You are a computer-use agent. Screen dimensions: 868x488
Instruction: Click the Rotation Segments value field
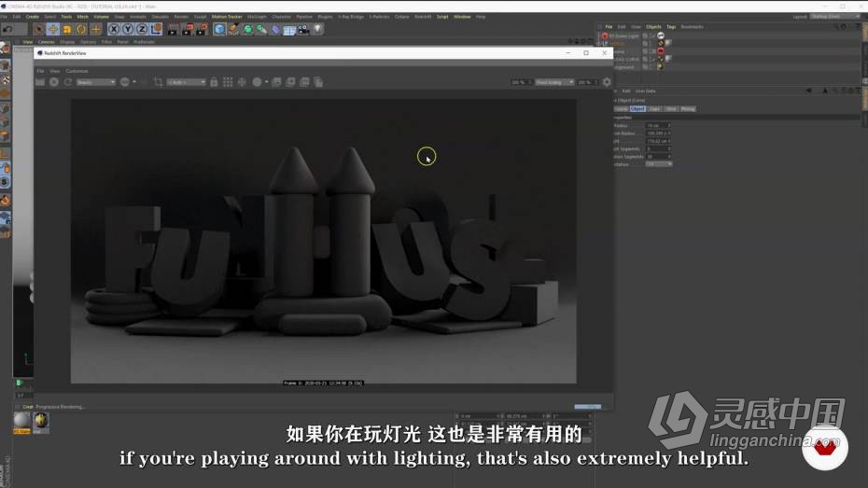click(658, 157)
